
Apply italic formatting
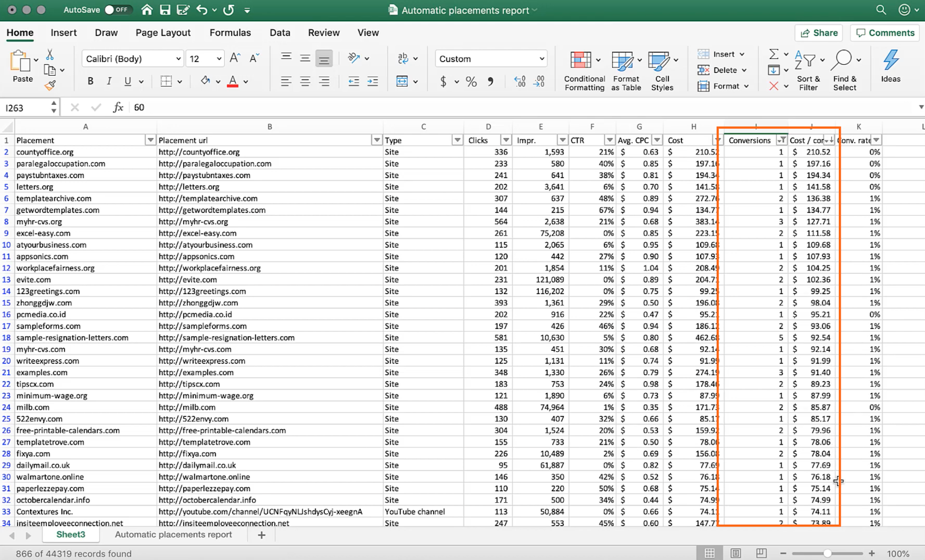pos(109,81)
